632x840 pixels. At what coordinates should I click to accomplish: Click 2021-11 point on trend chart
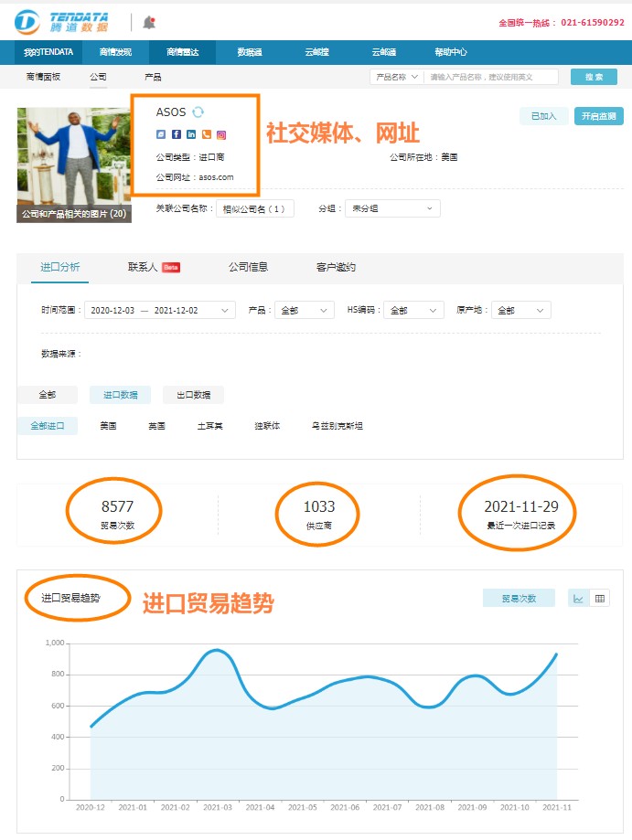click(x=557, y=654)
